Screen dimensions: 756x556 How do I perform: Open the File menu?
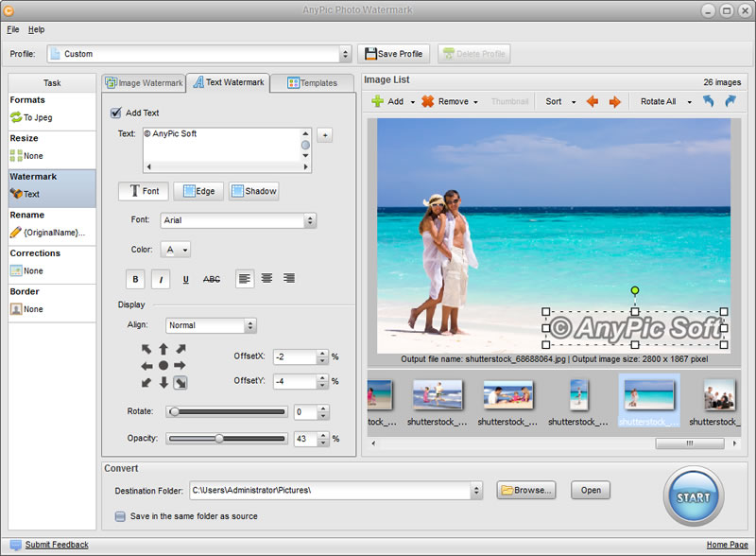[13, 29]
